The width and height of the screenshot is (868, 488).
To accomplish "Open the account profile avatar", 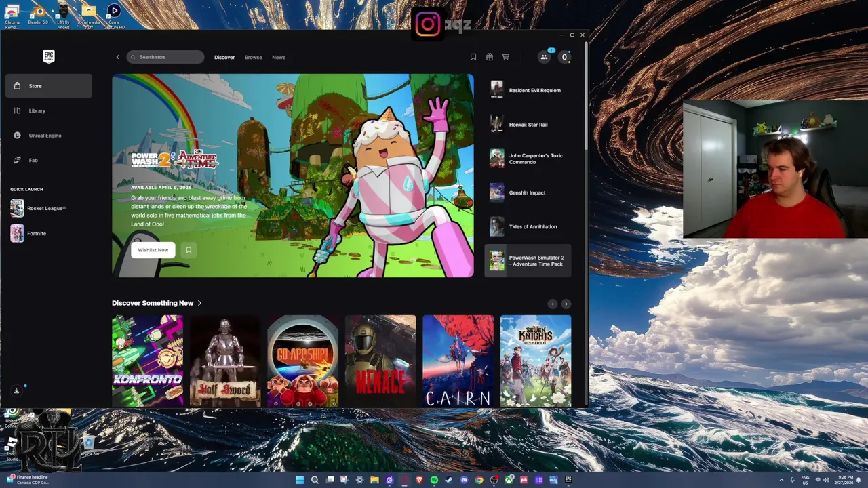I will point(564,57).
